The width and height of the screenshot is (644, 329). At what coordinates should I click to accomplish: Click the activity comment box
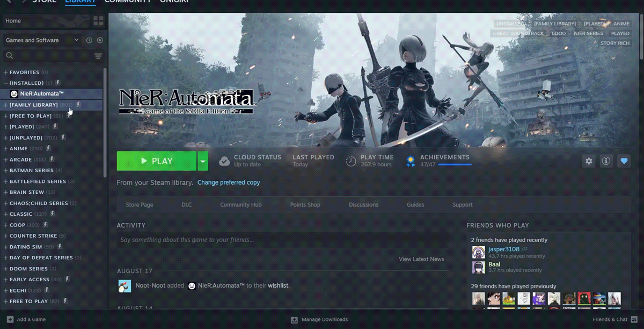pos(283,240)
